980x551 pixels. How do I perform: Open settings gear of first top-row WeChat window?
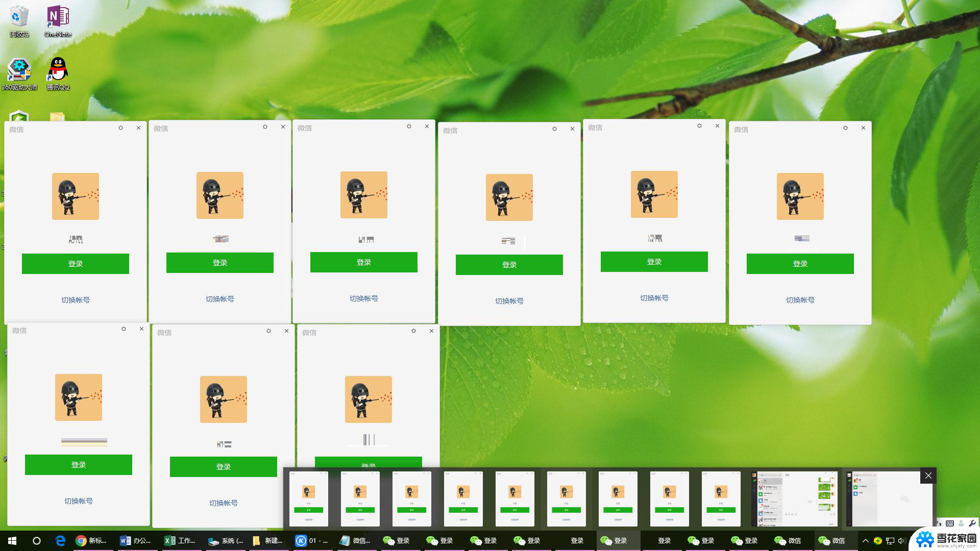click(121, 128)
